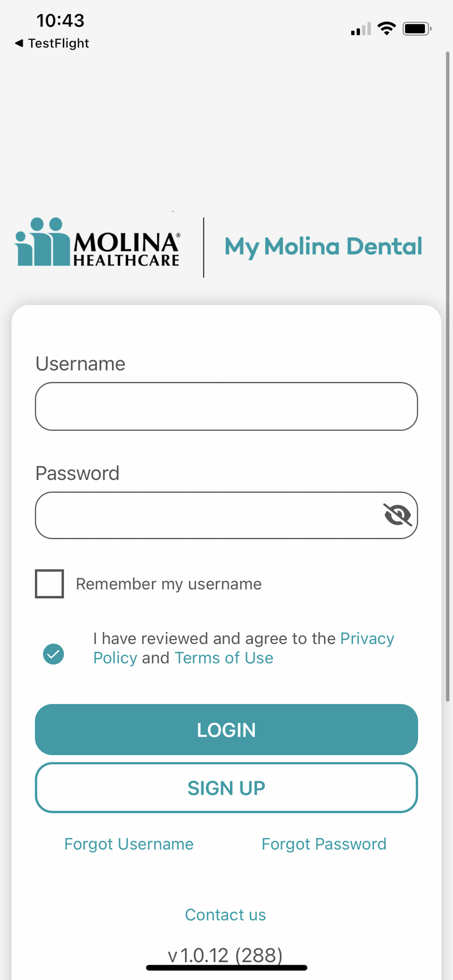Tap the Molina Healthcare logo
Image resolution: width=453 pixels, height=980 pixels.
coord(97,243)
